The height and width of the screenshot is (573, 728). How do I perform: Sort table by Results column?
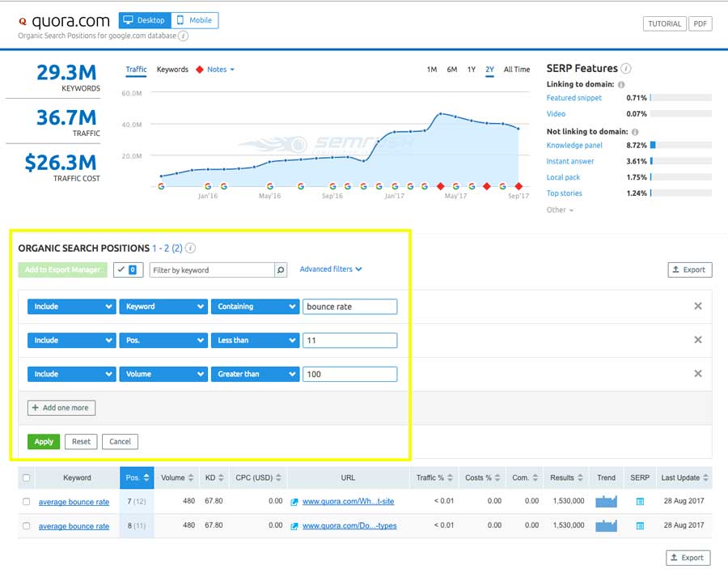tap(566, 477)
